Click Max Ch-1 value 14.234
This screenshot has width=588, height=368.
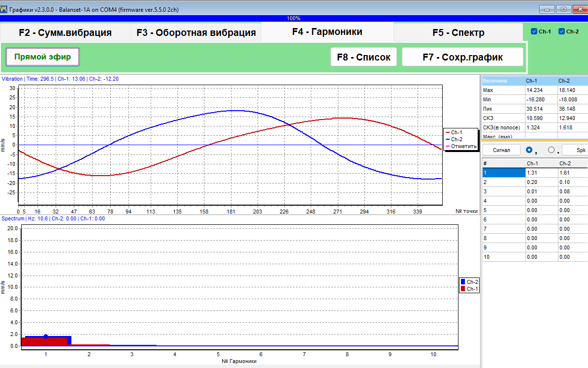[x=541, y=90]
